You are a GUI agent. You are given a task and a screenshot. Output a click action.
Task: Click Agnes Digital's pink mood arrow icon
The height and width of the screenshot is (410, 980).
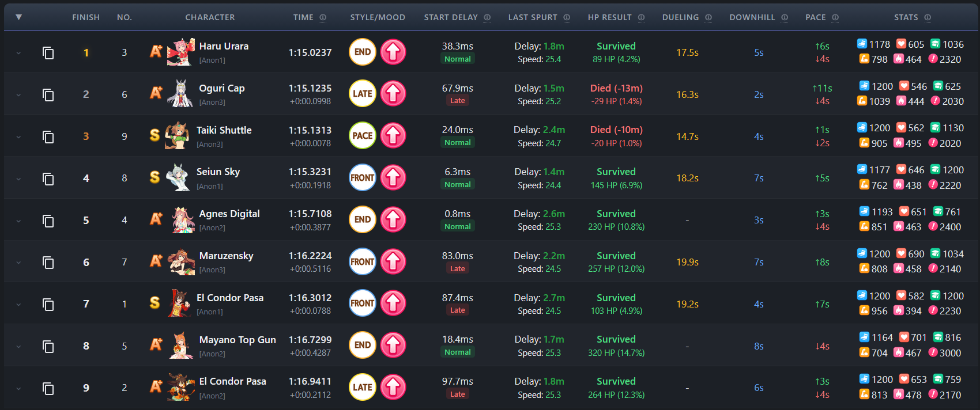point(393,219)
